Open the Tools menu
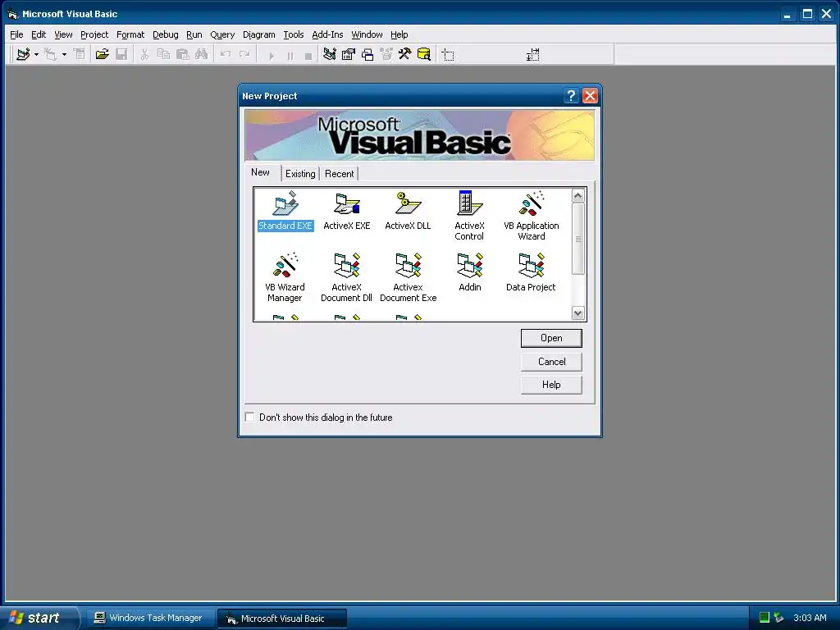The width and height of the screenshot is (840, 630). [294, 34]
